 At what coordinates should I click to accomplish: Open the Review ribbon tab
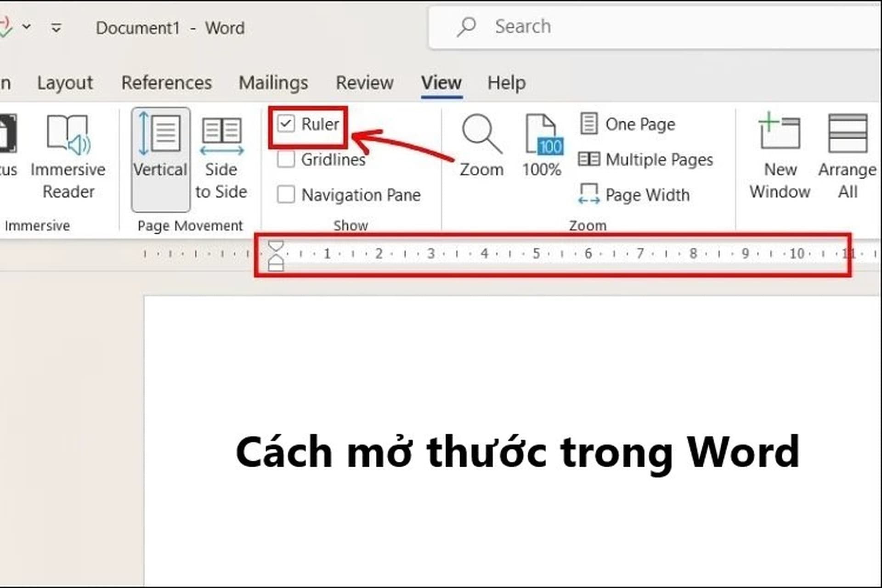pos(364,82)
